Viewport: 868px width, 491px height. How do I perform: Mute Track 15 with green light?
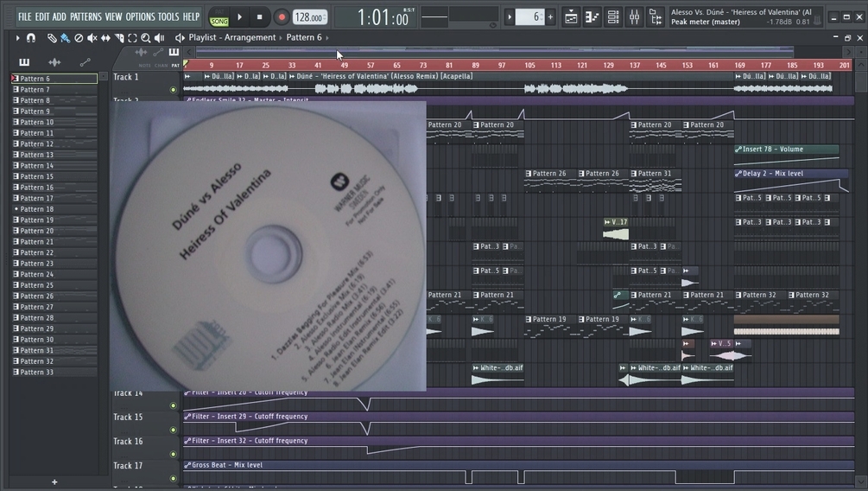pos(174,430)
